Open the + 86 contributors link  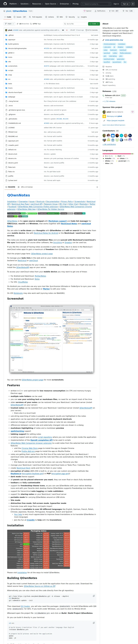click(109, 144)
